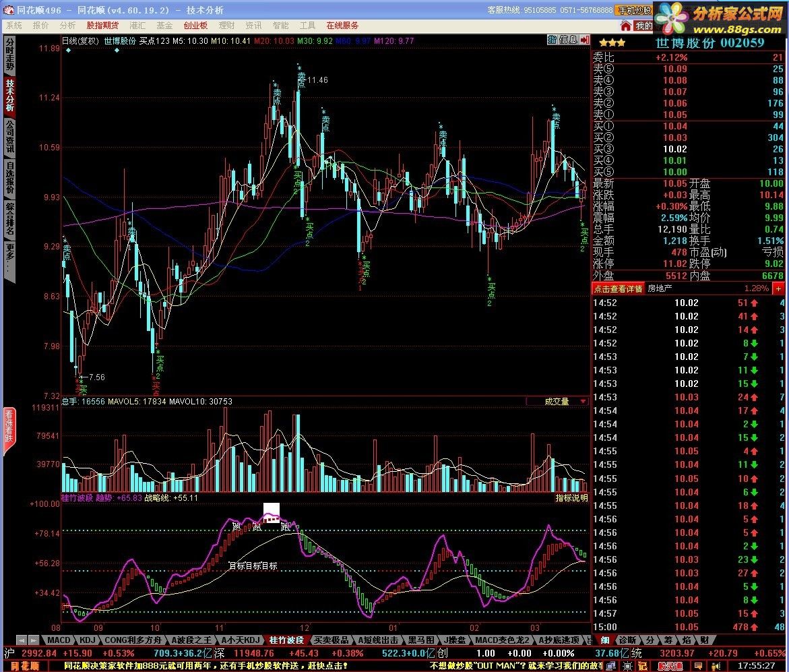Select the 焰 tab in right panel

click(x=687, y=640)
